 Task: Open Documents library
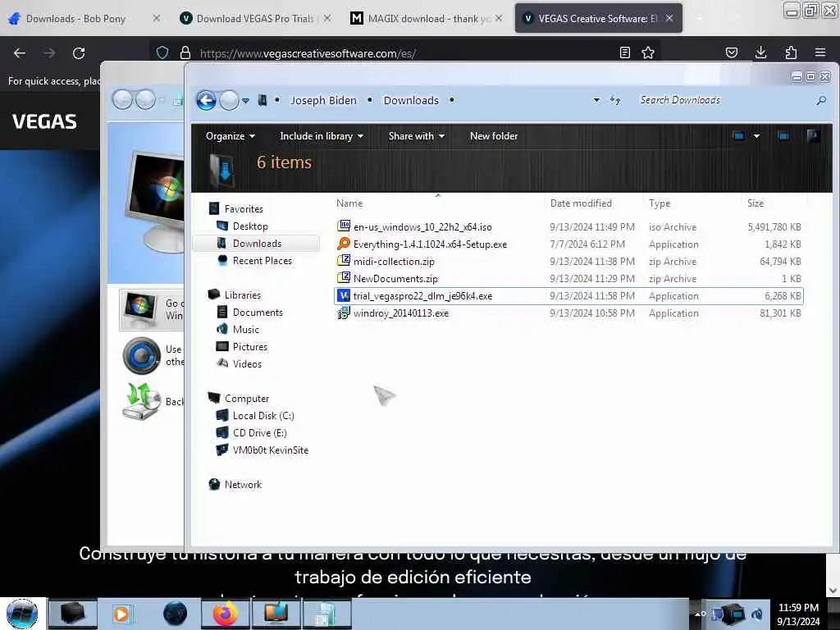pos(257,313)
